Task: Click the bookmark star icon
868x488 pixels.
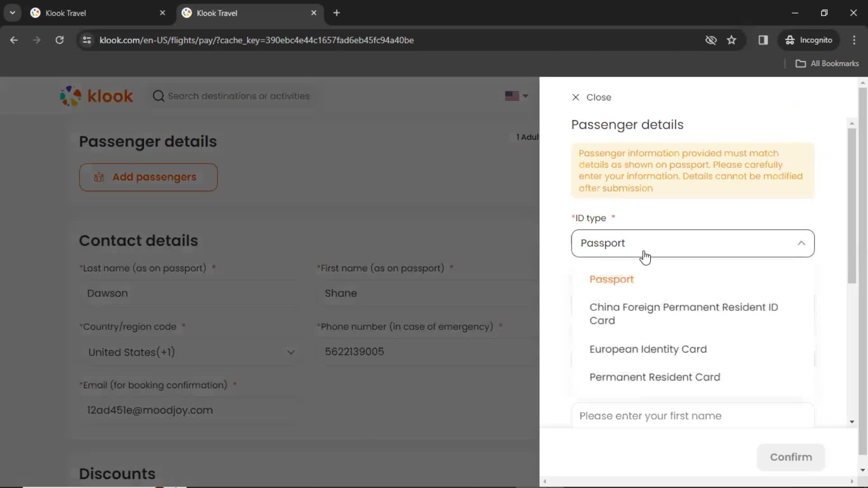Action: pyautogui.click(x=732, y=40)
